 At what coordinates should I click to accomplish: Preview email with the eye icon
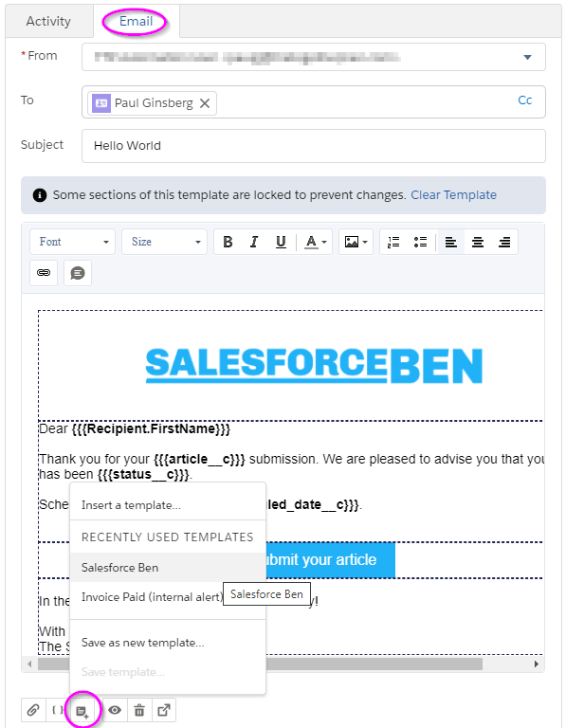coord(115,710)
